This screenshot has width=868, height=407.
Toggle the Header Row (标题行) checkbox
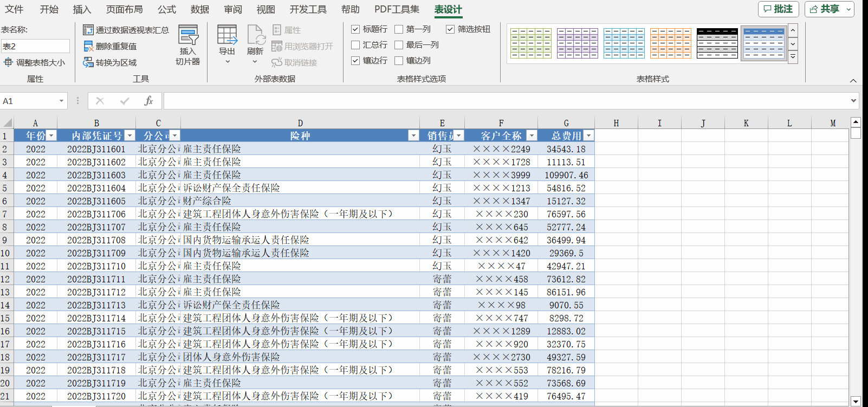(355, 29)
